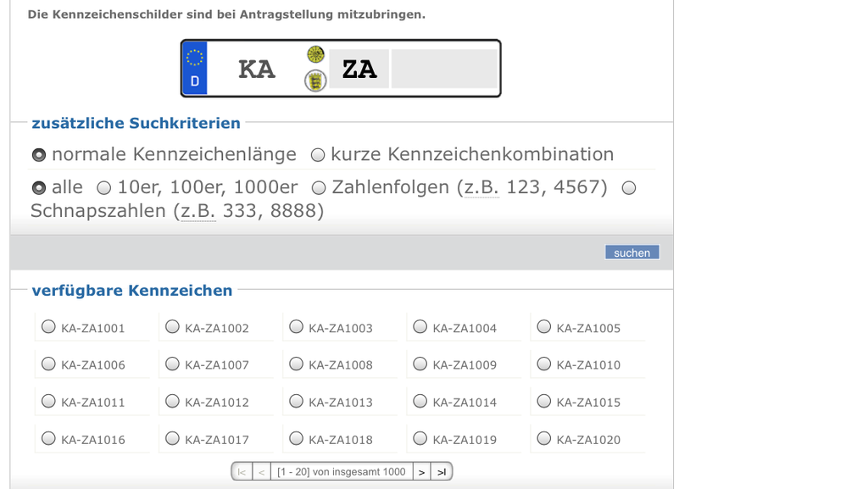Pick license plate KA-ZA1005
The image size is (868, 489).
[544, 327]
